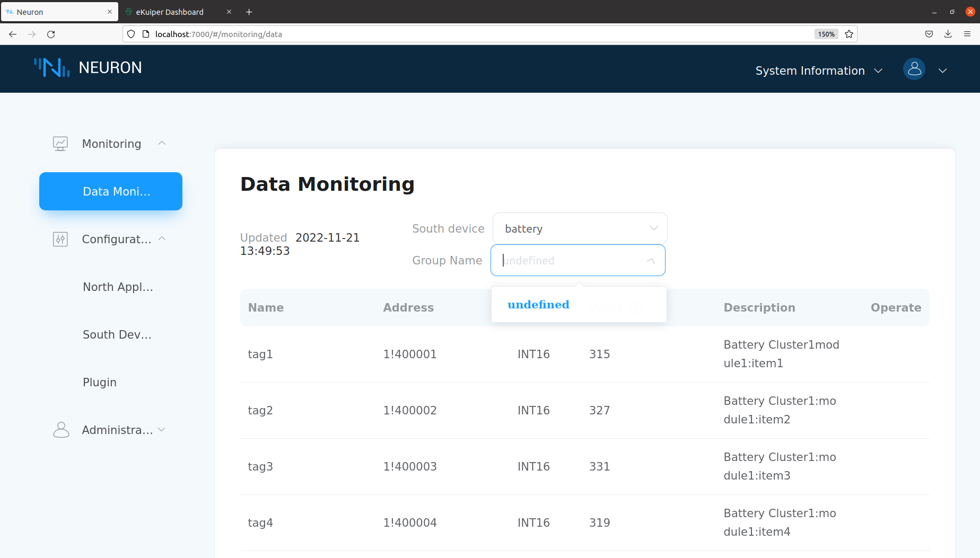Expand the Administration sidebar section
Screen dimensions: 980x558
click(x=162, y=430)
